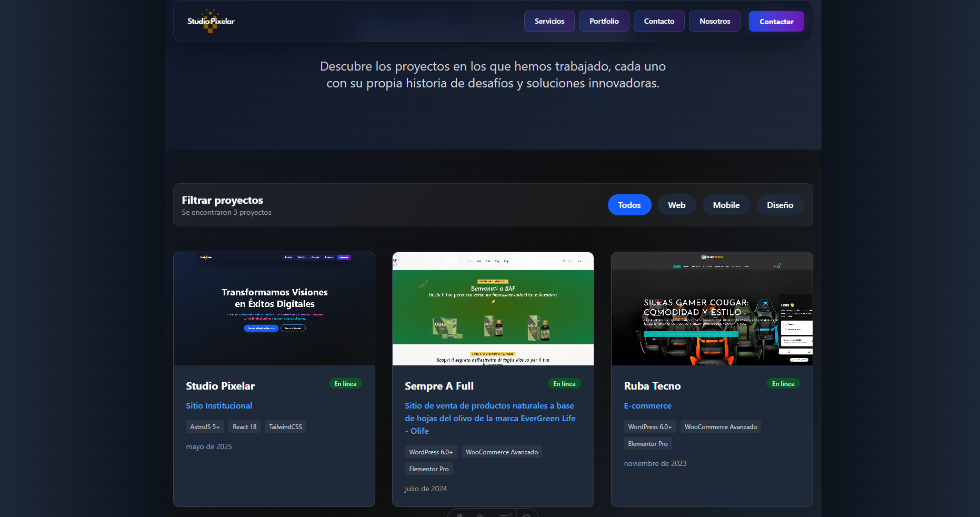The height and width of the screenshot is (517, 980).
Task: Open the Nosotros page from navbar
Action: [x=714, y=21]
